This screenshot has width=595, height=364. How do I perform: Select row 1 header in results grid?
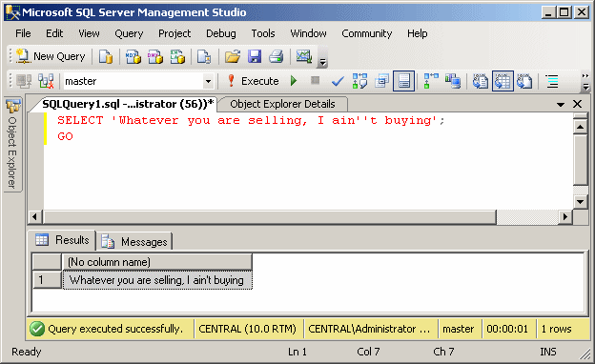[47, 280]
